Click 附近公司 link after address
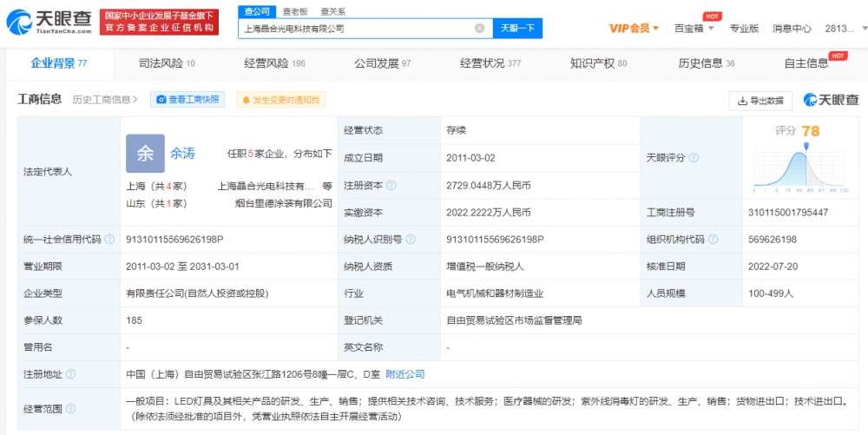868x435 pixels. point(405,375)
